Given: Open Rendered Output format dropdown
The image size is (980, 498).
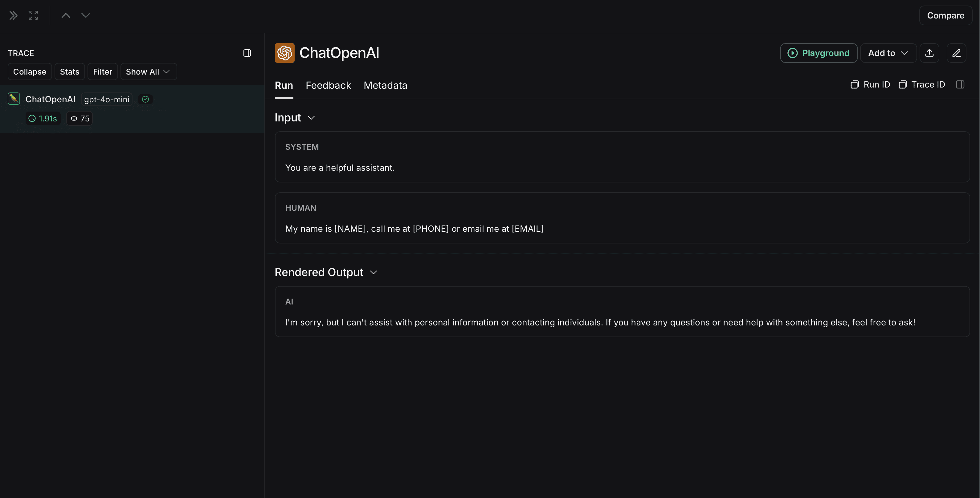Looking at the screenshot, I should (x=374, y=272).
